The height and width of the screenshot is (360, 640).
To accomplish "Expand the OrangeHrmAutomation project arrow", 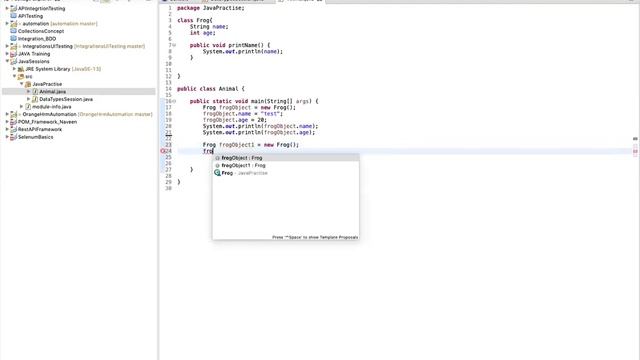I will pyautogui.click(x=7, y=114).
